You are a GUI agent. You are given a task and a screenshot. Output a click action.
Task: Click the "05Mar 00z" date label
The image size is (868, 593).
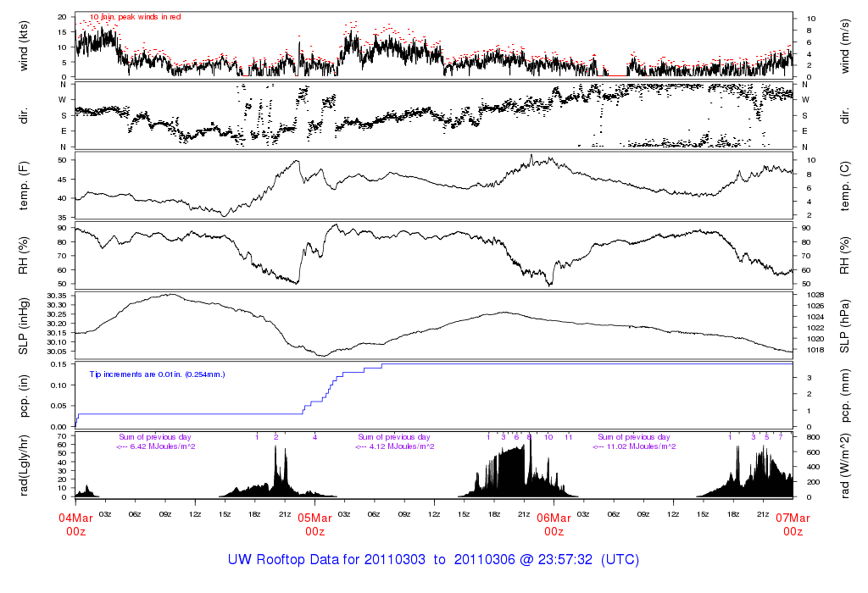(x=315, y=524)
